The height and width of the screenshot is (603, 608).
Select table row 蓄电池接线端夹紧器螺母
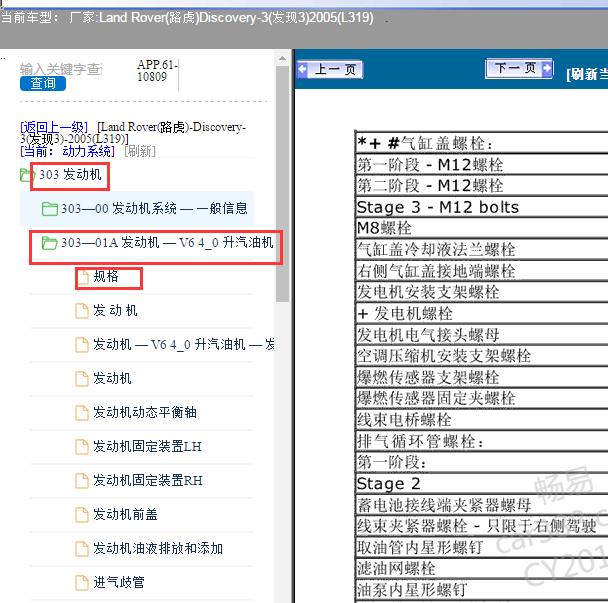(x=482, y=505)
